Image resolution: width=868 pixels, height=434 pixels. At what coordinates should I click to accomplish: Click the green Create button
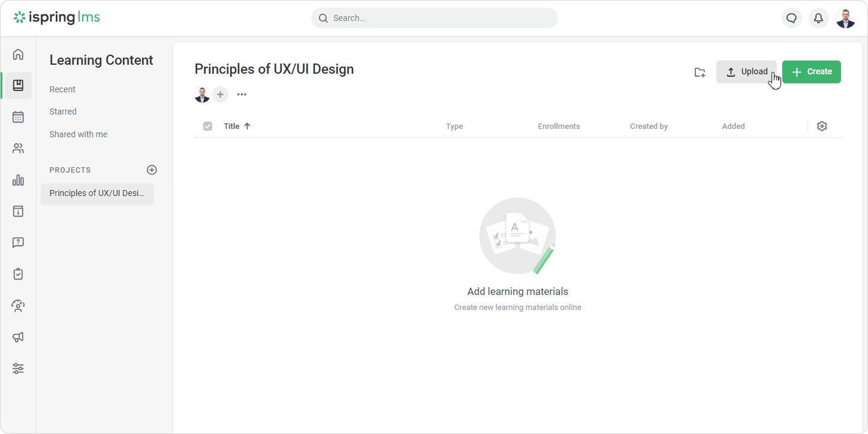(811, 72)
